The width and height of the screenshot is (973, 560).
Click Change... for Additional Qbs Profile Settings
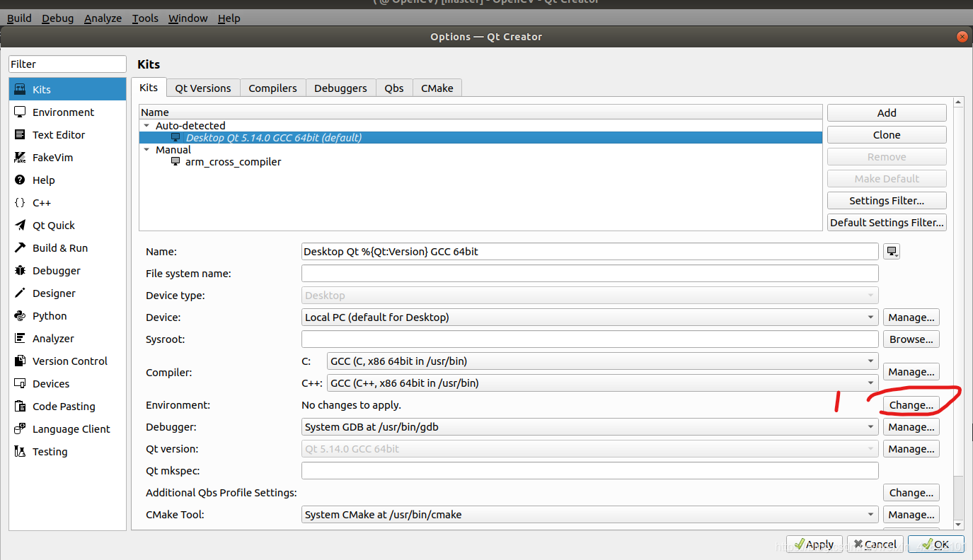911,492
